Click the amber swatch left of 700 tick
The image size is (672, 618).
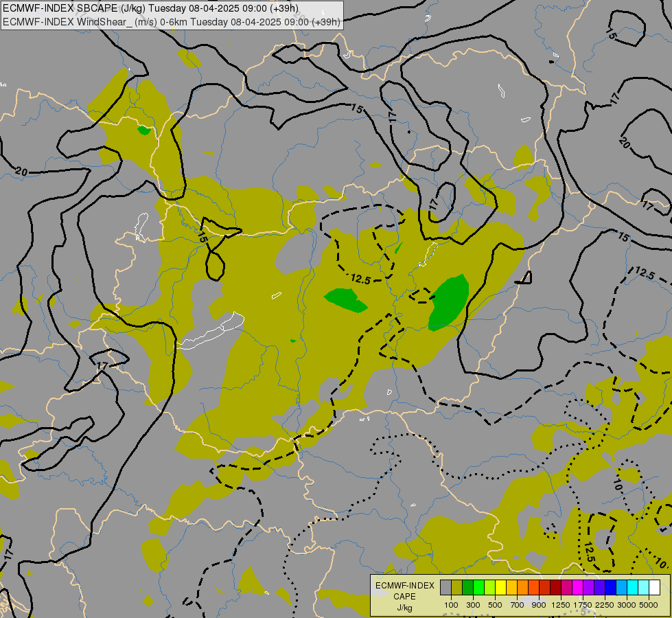[x=511, y=587]
